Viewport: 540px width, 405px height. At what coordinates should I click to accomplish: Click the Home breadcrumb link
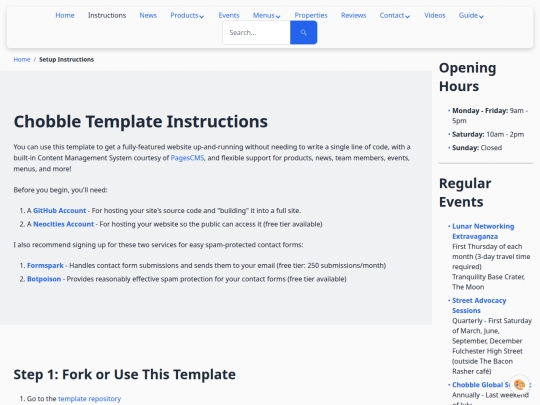(22, 60)
